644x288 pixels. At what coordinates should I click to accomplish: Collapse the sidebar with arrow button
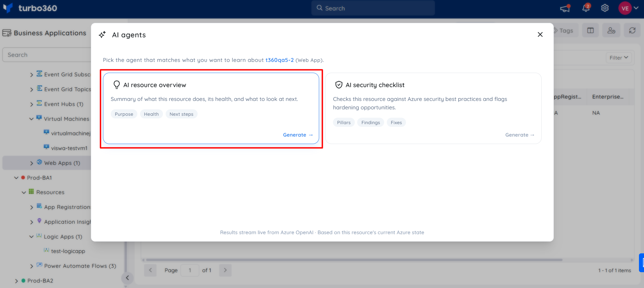[127, 278]
